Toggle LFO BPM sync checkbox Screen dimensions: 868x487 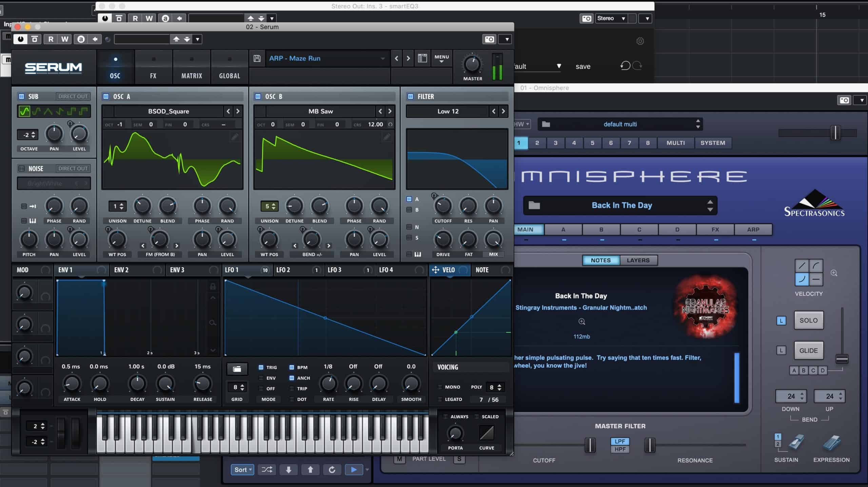pos(292,367)
